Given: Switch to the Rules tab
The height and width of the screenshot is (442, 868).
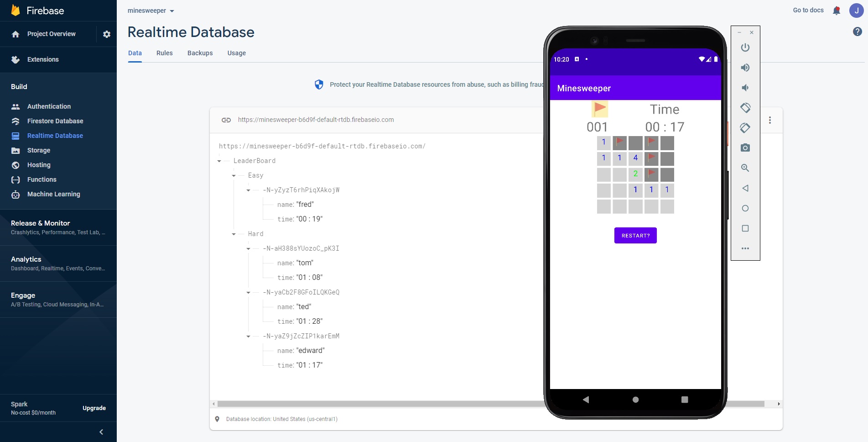Looking at the screenshot, I should 165,53.
